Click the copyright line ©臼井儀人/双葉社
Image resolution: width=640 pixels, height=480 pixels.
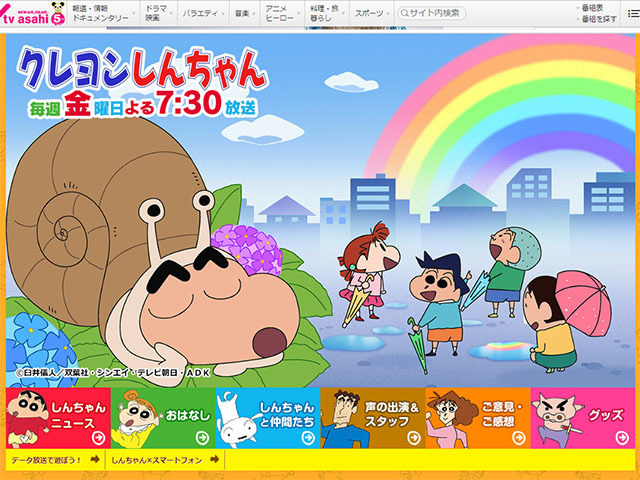click(113, 373)
